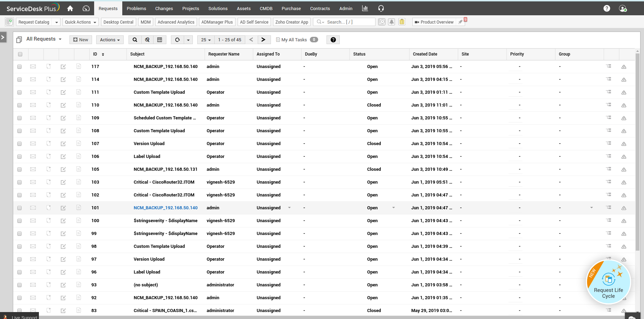Click the headset support icon

(381, 8)
